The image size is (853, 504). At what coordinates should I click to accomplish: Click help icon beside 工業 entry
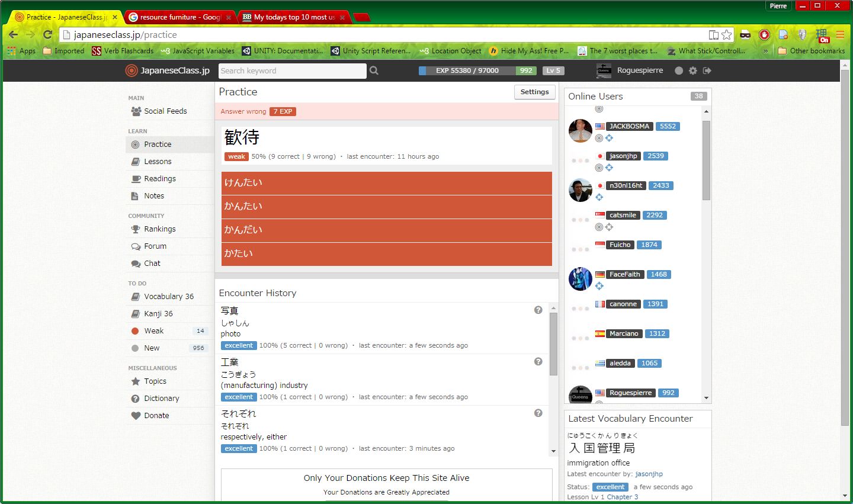[538, 361]
